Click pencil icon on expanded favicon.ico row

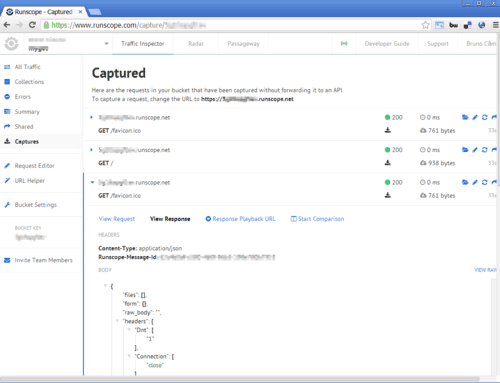coord(475,182)
